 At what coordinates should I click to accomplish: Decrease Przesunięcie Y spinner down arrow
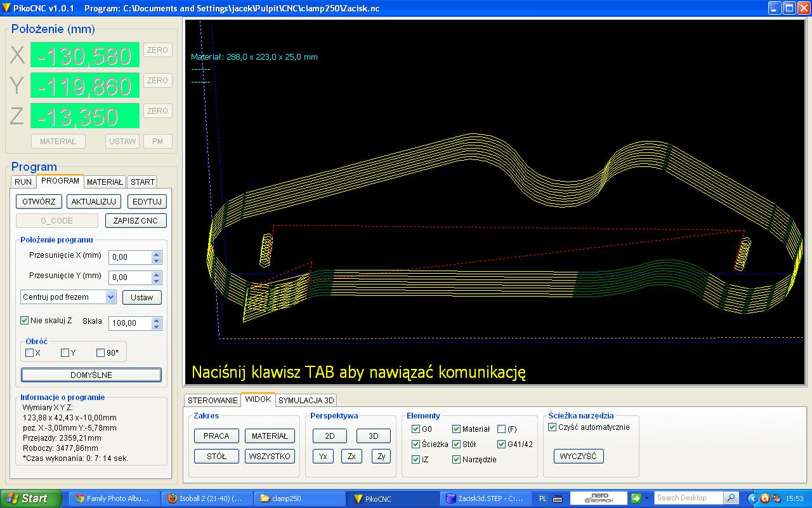point(157,281)
